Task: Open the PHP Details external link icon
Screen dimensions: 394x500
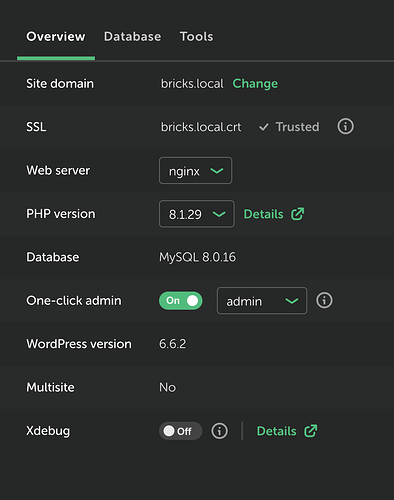Action: click(x=297, y=214)
